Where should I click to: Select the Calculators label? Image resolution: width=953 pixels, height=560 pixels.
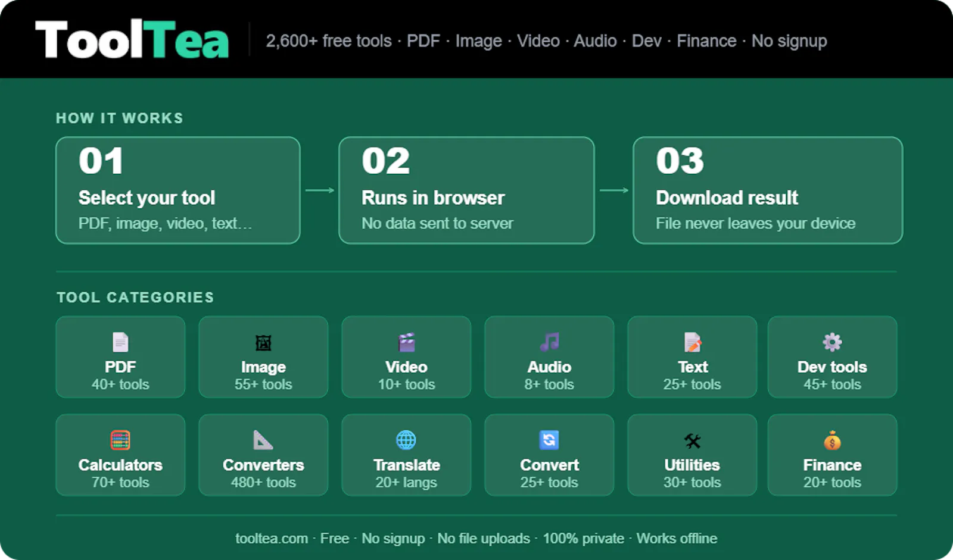click(x=120, y=465)
